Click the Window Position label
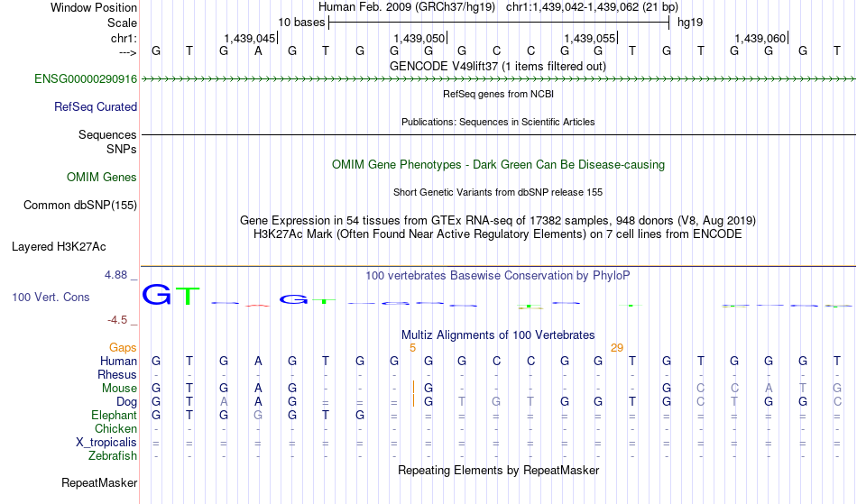 [94, 7]
